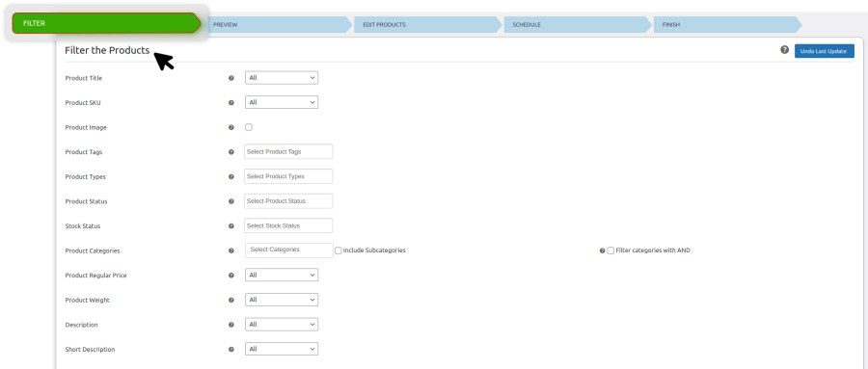This screenshot has height=369, width=868.
Task: Open the Product Regular Price dropdown
Action: [282, 275]
